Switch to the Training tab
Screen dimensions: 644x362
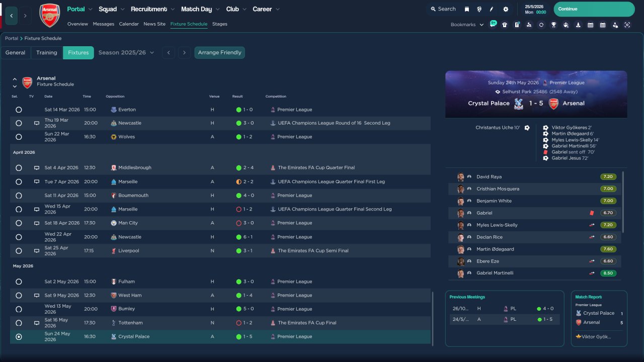click(47, 53)
